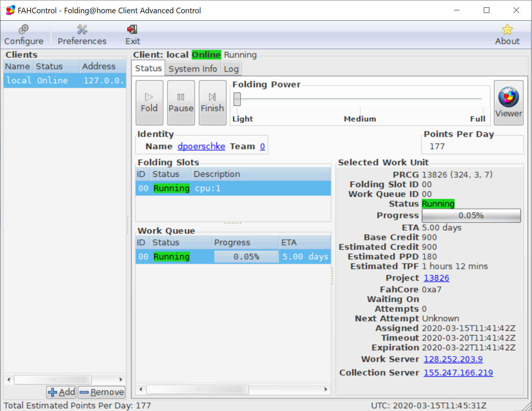Click the PRCG value 13826 (324, 3, 7)
The width and height of the screenshot is (532, 411).
(x=457, y=175)
